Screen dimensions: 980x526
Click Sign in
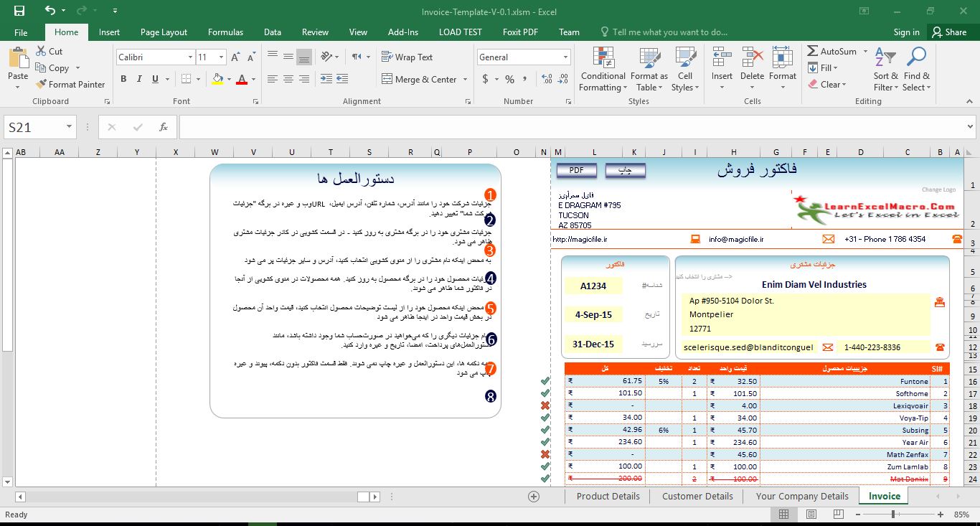coord(906,32)
